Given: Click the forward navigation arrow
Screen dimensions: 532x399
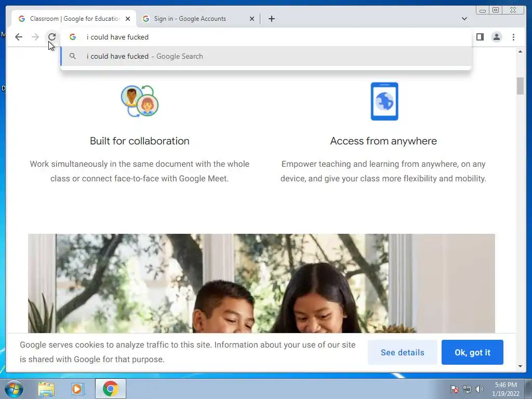Looking at the screenshot, I should [35, 37].
